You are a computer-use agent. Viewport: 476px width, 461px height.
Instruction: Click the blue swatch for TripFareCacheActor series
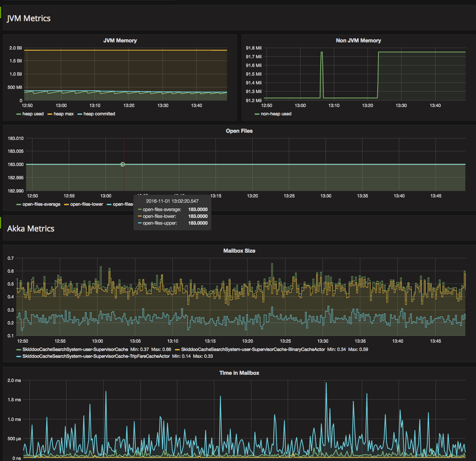coord(19,357)
